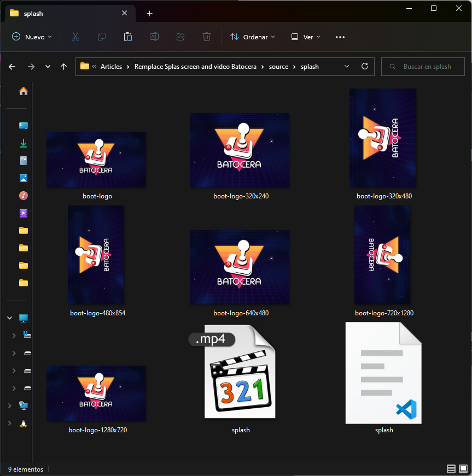Open Home in the sidebar
472x476 pixels.
point(24,91)
